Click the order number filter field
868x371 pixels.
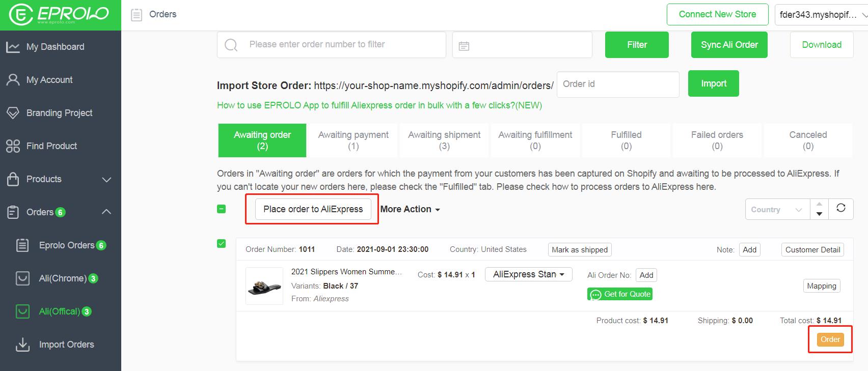pyautogui.click(x=332, y=45)
